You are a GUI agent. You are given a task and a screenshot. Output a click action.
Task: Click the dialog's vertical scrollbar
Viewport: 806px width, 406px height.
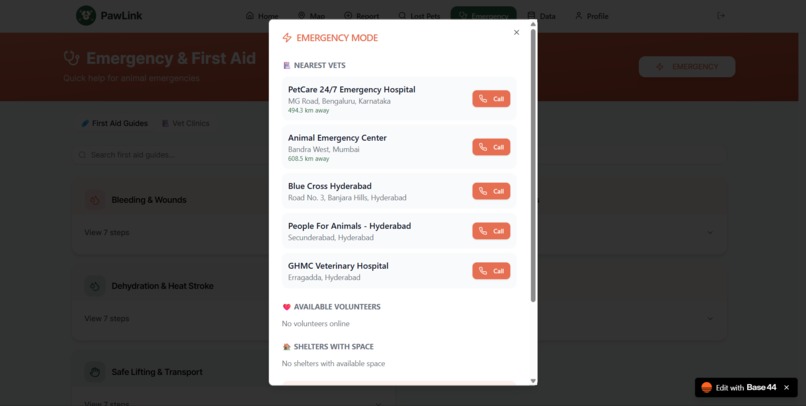tap(533, 165)
